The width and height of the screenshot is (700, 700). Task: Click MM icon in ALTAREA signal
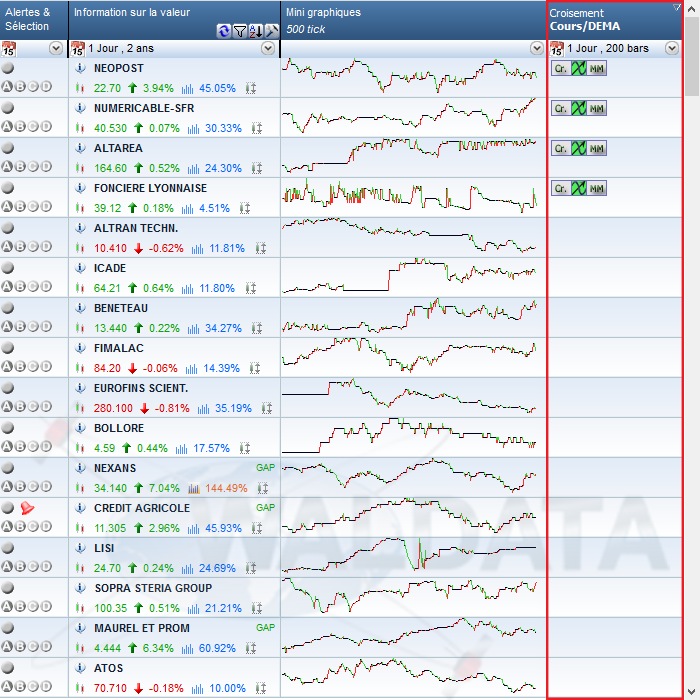[x=596, y=148]
